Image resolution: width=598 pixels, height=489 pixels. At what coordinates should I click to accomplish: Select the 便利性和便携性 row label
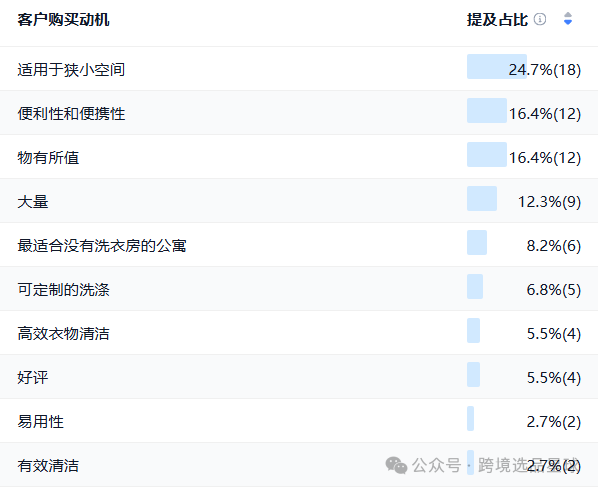pos(71,114)
